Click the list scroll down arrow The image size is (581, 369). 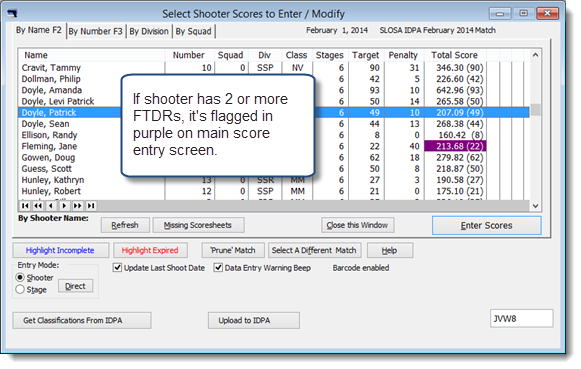pyautogui.click(x=535, y=206)
